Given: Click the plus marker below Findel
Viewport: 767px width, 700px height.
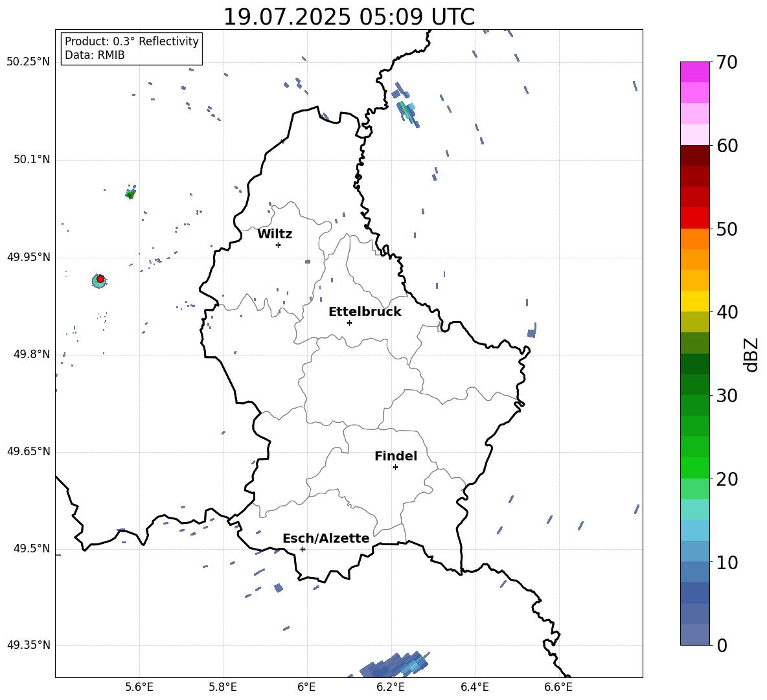Looking at the screenshot, I should click(395, 468).
